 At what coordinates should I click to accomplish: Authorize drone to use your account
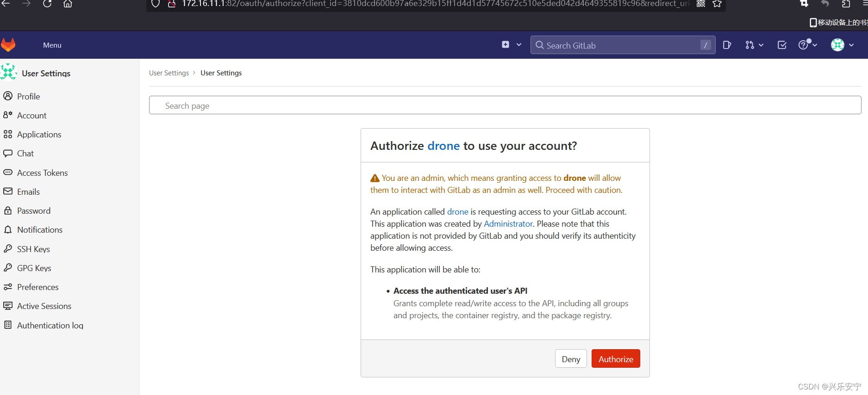tap(616, 358)
